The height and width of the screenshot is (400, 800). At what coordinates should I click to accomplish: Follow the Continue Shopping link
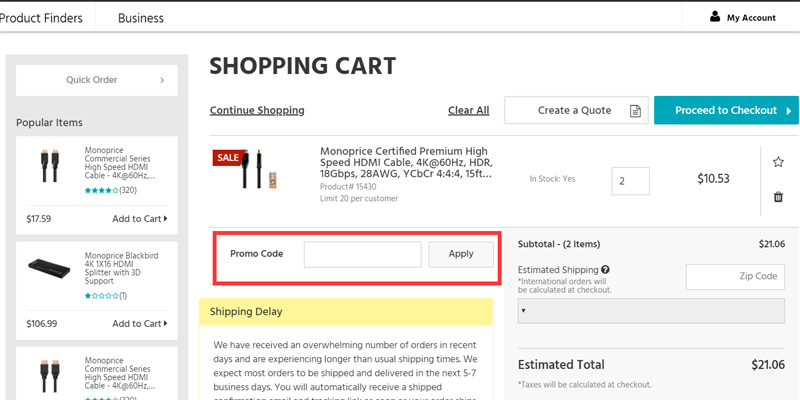(x=257, y=110)
